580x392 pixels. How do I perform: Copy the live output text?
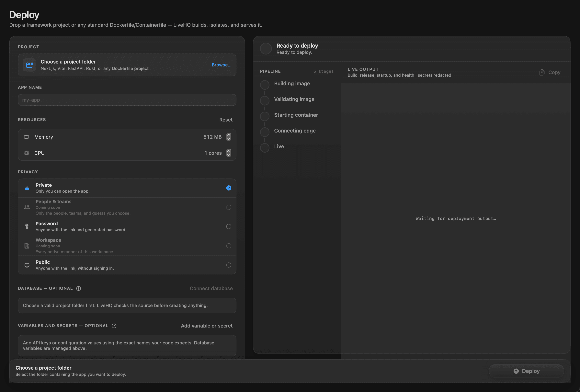point(550,72)
